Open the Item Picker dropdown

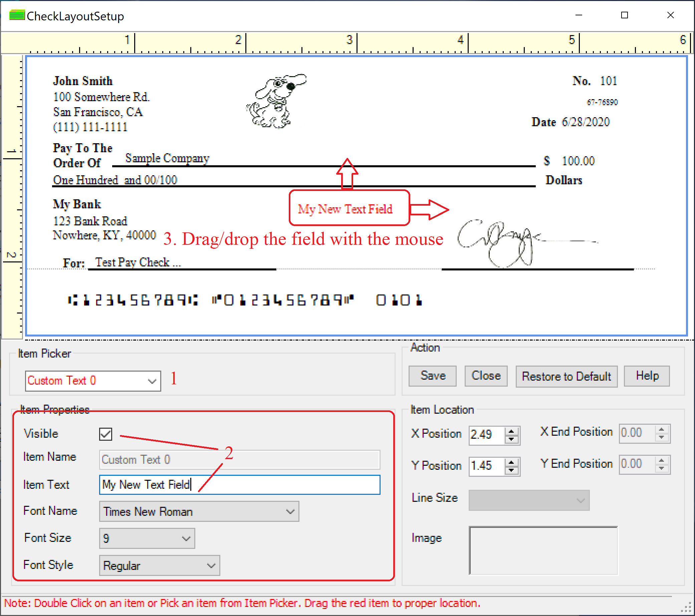tap(152, 381)
